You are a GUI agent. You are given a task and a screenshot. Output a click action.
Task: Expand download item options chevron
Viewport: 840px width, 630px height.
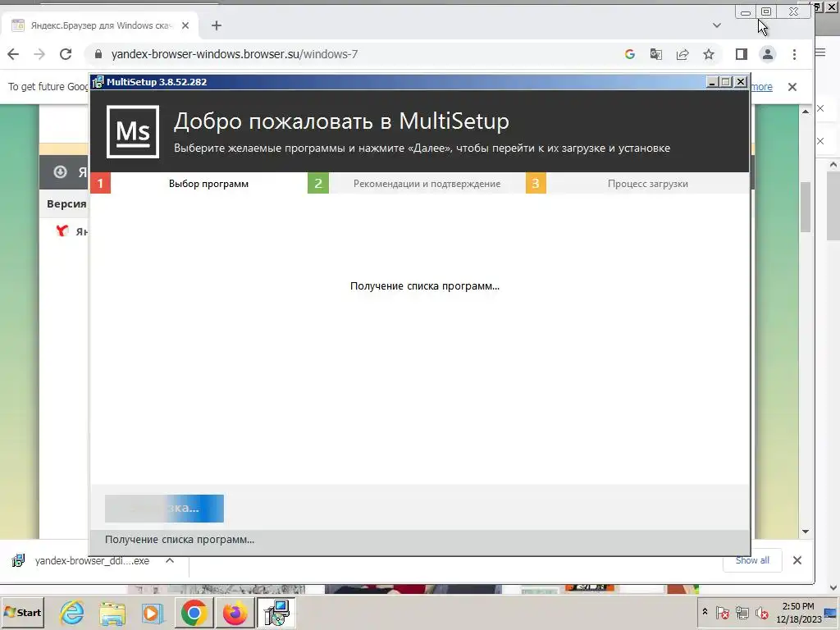[170, 560]
